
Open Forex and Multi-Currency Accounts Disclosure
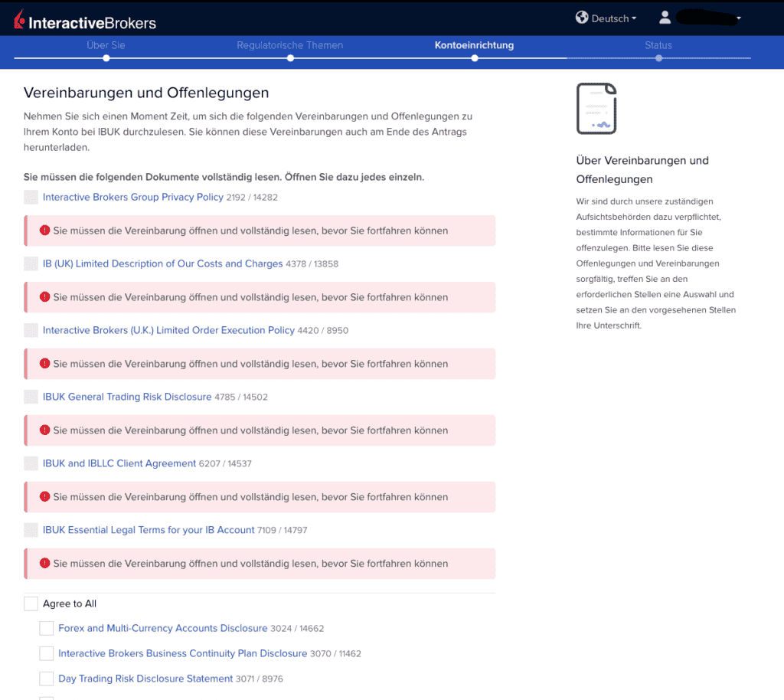pos(162,628)
